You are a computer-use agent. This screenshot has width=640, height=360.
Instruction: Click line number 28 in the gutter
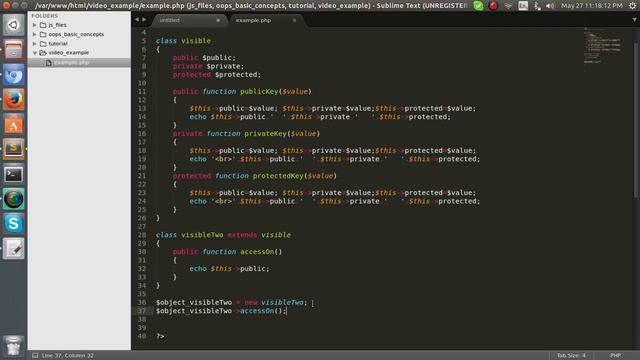(x=142, y=235)
